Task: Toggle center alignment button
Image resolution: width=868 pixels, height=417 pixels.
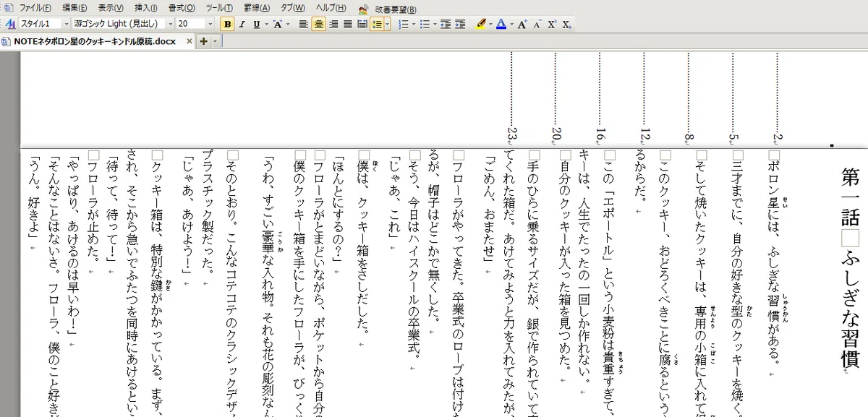Action: [x=319, y=24]
